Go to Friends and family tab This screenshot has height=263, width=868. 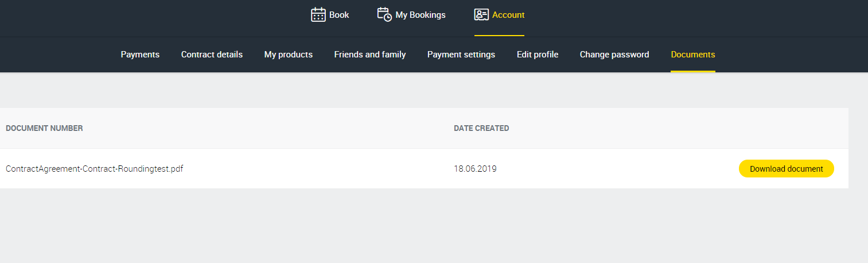369,55
